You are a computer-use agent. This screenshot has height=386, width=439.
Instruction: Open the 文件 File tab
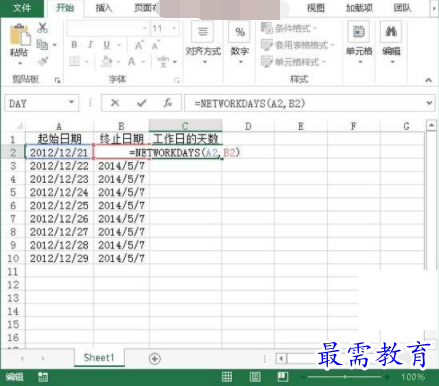coord(22,8)
